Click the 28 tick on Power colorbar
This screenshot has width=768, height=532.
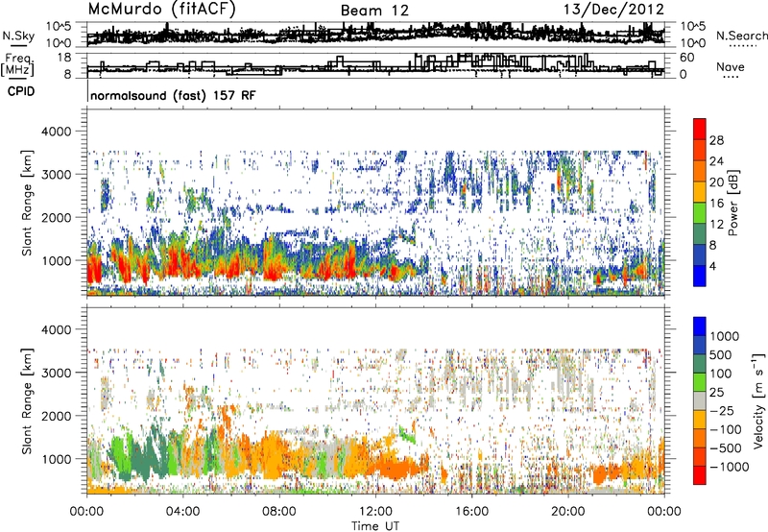tap(716, 140)
